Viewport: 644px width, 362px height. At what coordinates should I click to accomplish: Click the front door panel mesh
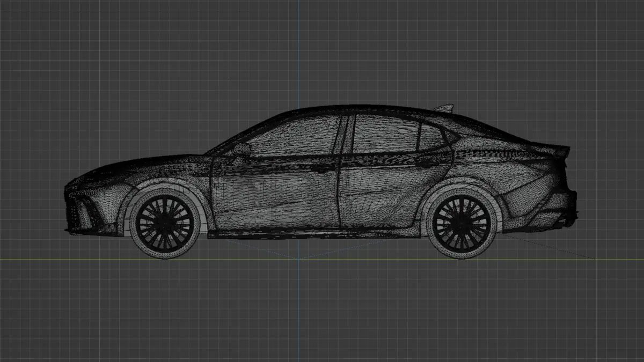pyautogui.click(x=276, y=193)
